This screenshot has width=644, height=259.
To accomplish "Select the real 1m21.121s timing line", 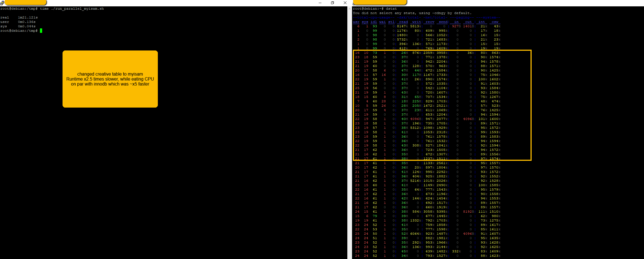I will click(19, 17).
